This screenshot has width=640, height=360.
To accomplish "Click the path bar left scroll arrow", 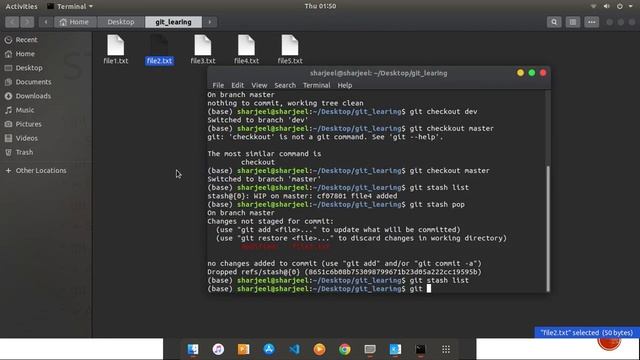I will point(46,22).
